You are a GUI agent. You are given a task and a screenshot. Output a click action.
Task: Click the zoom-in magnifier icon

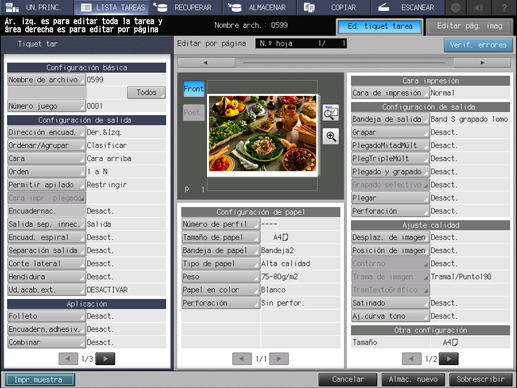[331, 136]
